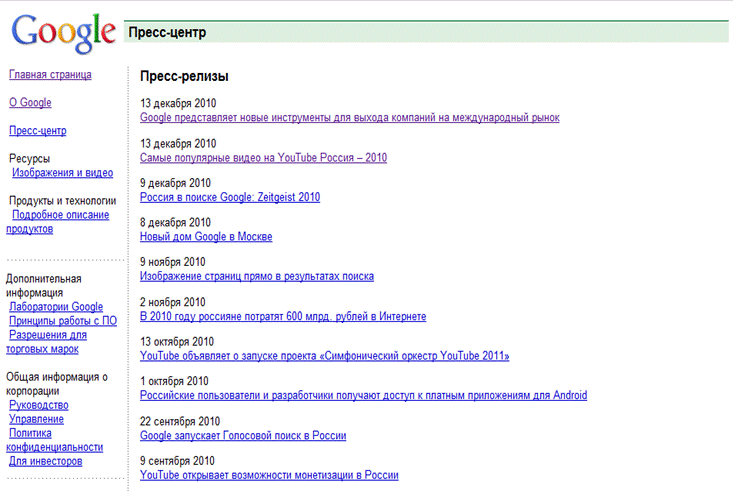Open Самые популярные видео на YouTube Россия
The width and height of the screenshot is (733, 491).
(264, 158)
